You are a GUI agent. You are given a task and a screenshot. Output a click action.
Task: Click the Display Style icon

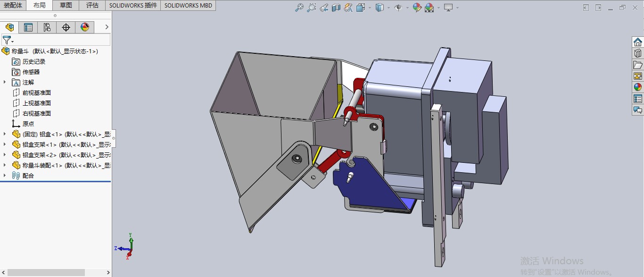pos(380,8)
